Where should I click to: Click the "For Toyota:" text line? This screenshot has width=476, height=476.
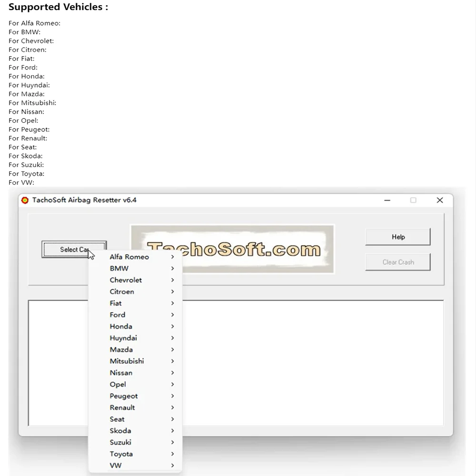(26, 174)
